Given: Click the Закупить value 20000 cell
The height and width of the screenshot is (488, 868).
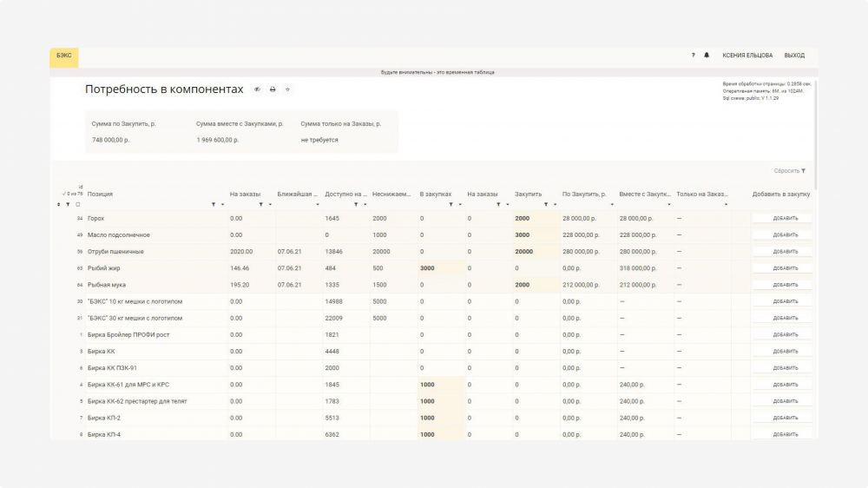Looking at the screenshot, I should coord(536,252).
